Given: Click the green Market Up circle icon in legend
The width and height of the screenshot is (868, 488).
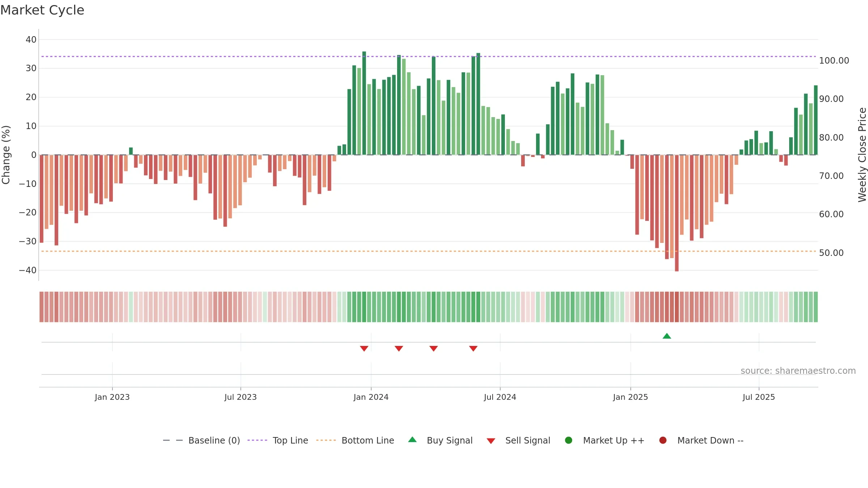Looking at the screenshot, I should [569, 440].
